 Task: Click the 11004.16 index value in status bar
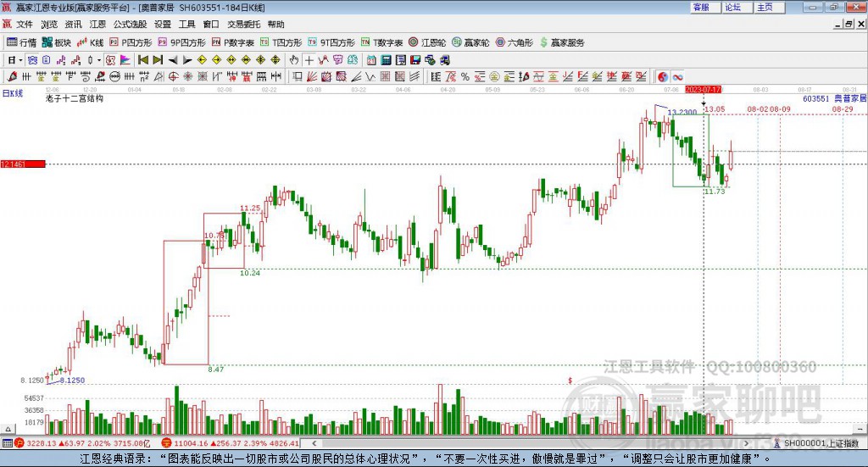coord(192,443)
